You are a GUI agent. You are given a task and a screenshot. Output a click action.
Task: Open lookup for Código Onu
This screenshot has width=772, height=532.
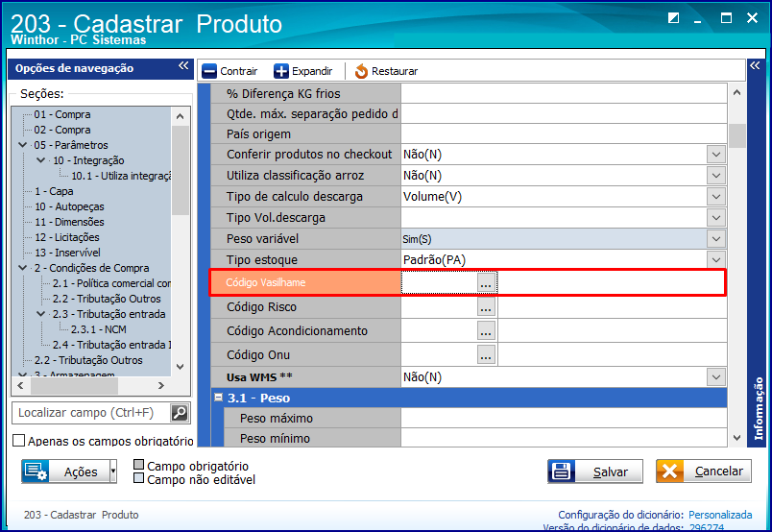coord(486,355)
